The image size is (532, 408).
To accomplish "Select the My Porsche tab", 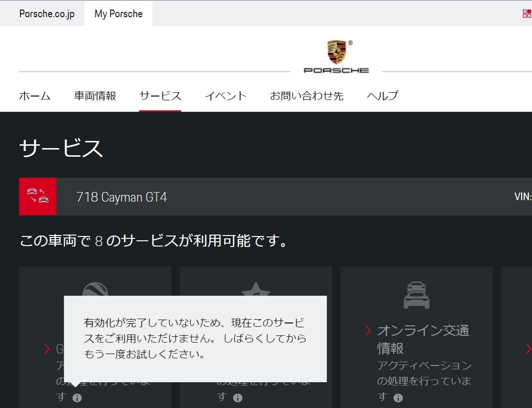I will click(119, 13).
